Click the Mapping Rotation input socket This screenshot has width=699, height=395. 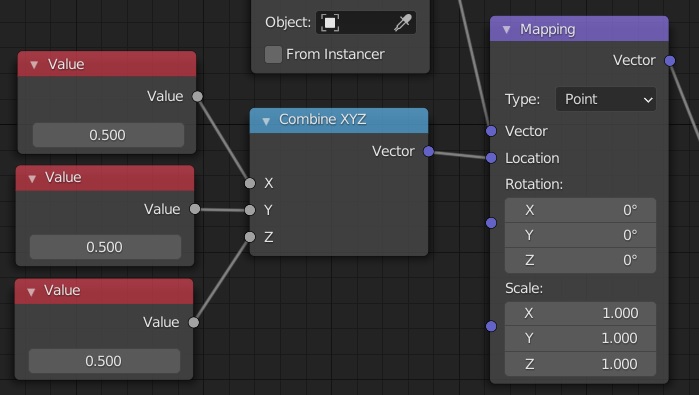tap(491, 223)
